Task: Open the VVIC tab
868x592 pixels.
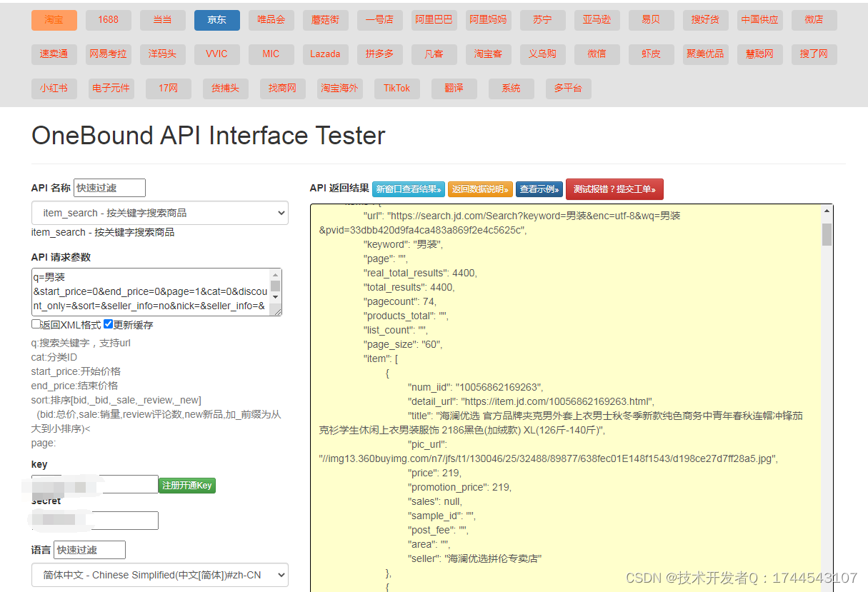Action: [x=217, y=54]
